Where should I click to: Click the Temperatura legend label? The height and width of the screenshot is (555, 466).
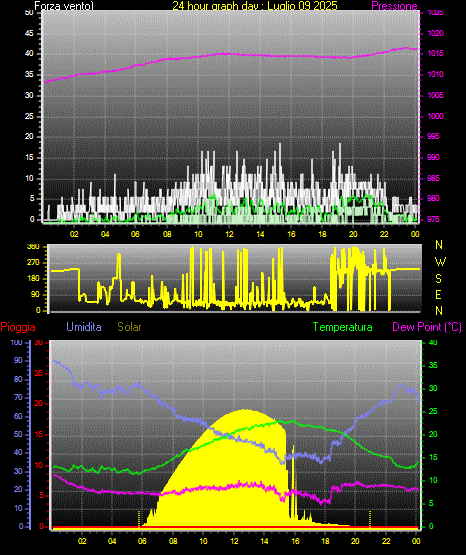[343, 327]
